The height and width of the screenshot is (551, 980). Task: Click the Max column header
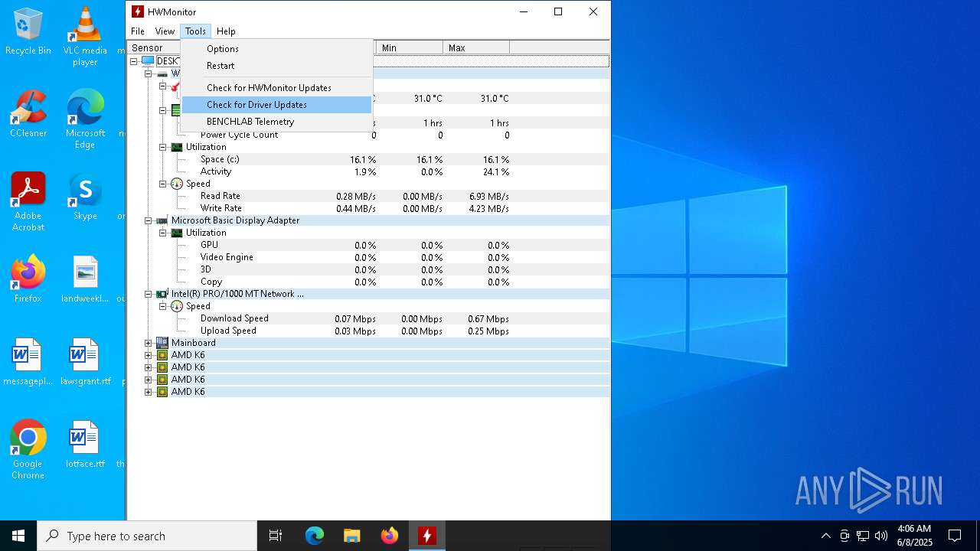[x=476, y=47]
